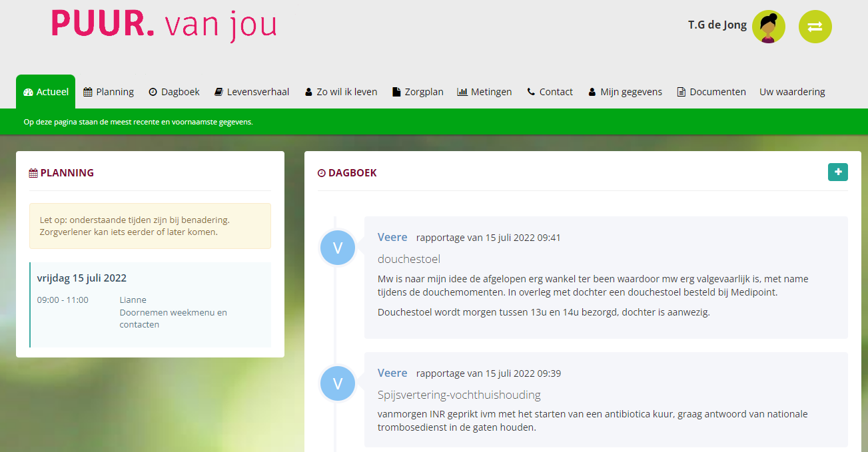The height and width of the screenshot is (452, 868).
Task: Open the Zorgplan tab
Action: coord(418,92)
